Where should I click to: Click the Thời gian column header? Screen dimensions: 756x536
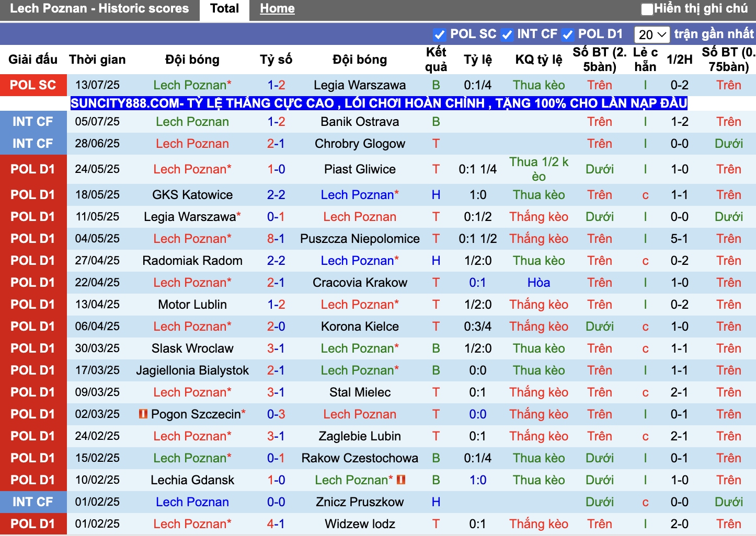[x=97, y=60]
